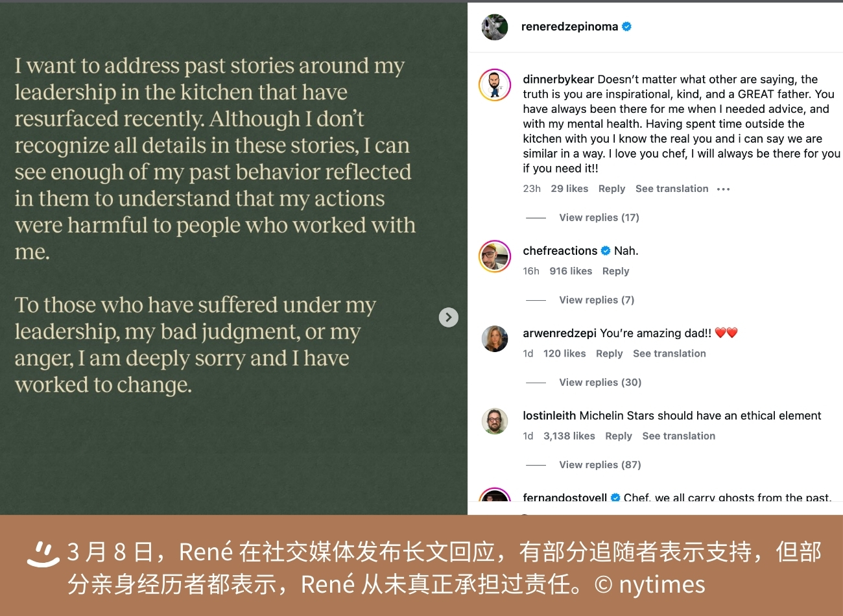Screen dimensions: 843x616
Task: See translation of dinnerbykear's comment
Action: point(672,189)
